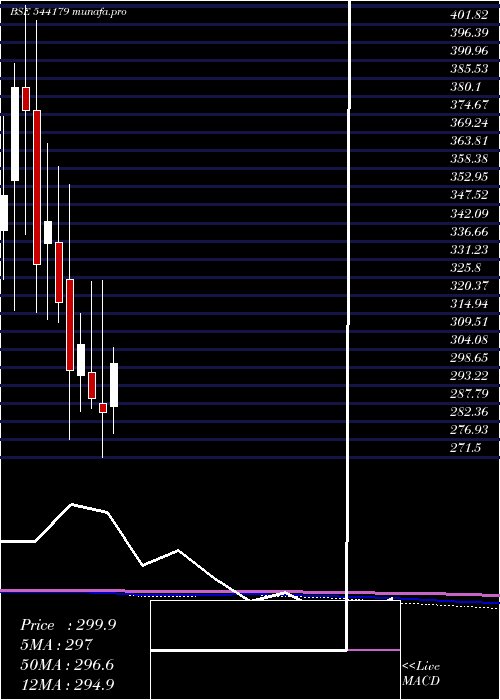The width and height of the screenshot is (500, 700).
Task: Click the long red candle from 374 down to 326
Action: pos(37,188)
